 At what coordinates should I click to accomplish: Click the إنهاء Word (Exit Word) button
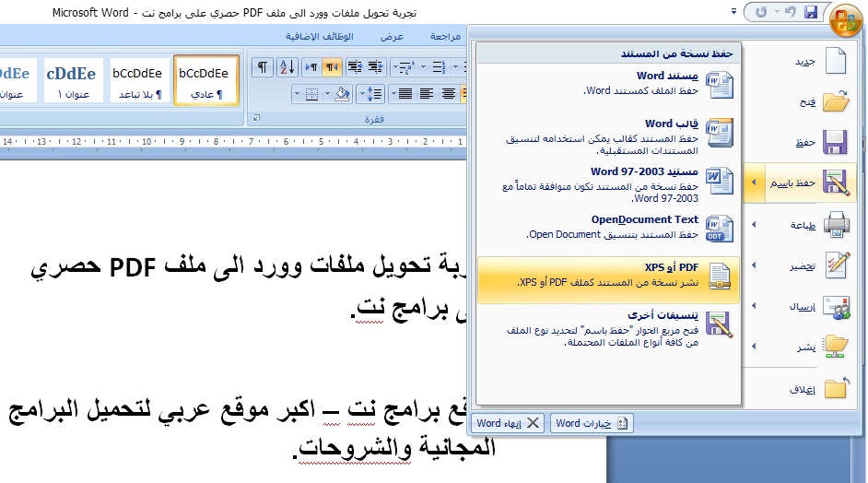[x=508, y=423]
